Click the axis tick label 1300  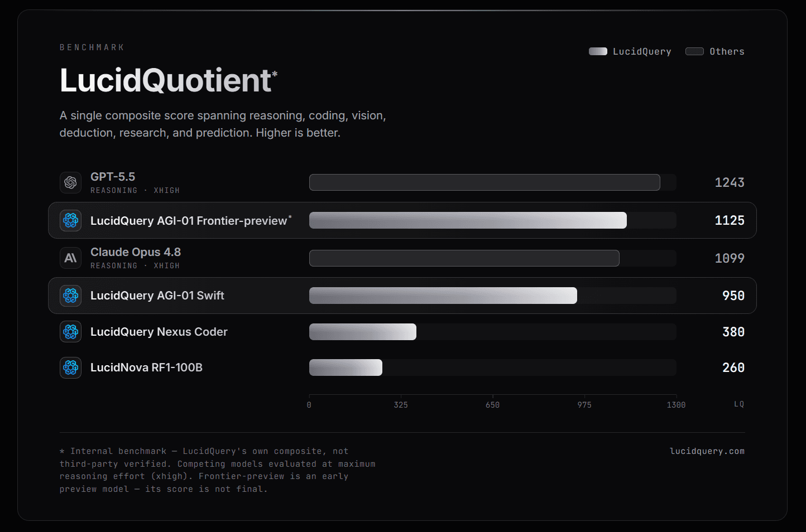coord(676,405)
